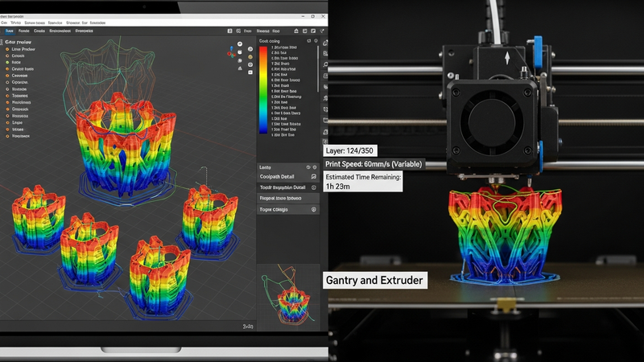Click the 'Print Speed: 60mm/s (Variable)' label
The width and height of the screenshot is (644, 362).
(x=374, y=164)
